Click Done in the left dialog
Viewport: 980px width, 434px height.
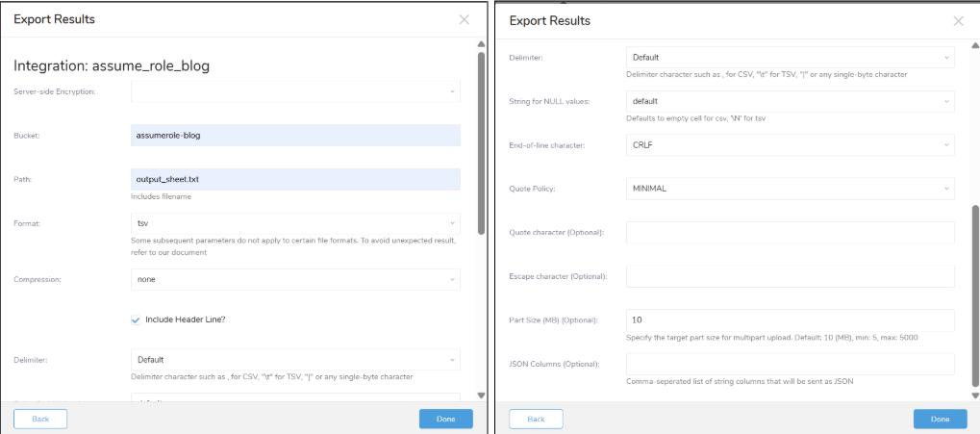[x=445, y=419]
